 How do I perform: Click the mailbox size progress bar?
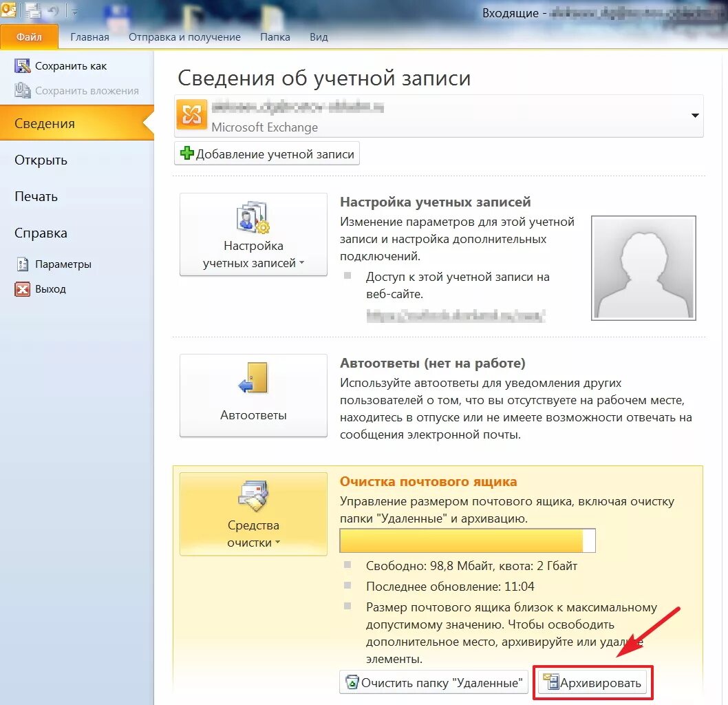coord(467,540)
